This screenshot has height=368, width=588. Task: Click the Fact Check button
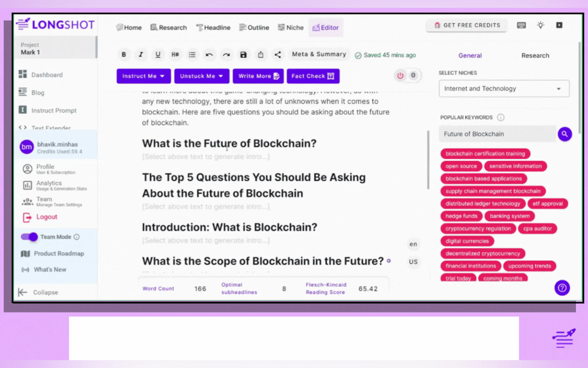[x=313, y=76]
